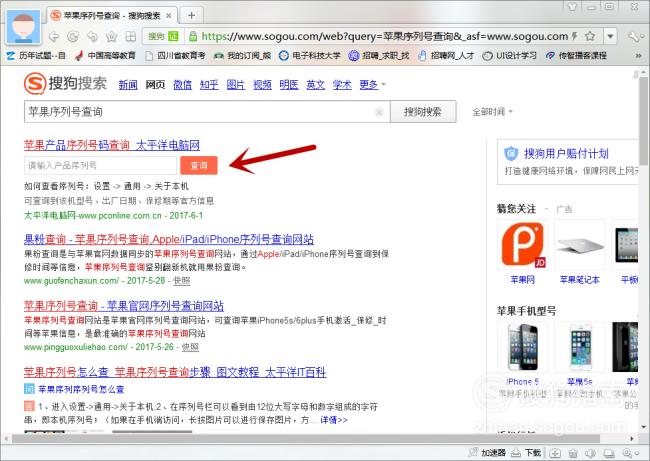Click the main search input field
650x461 pixels.
pos(207,112)
